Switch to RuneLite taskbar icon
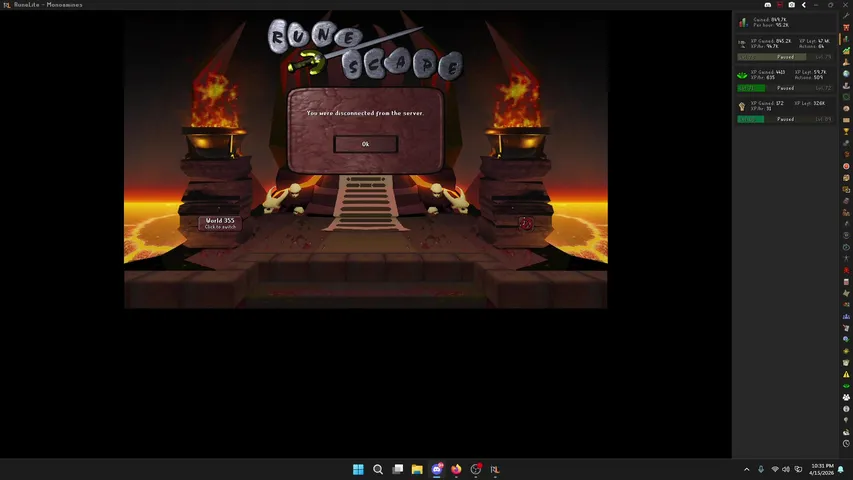Screen dimensions: 853x480 click(495, 469)
